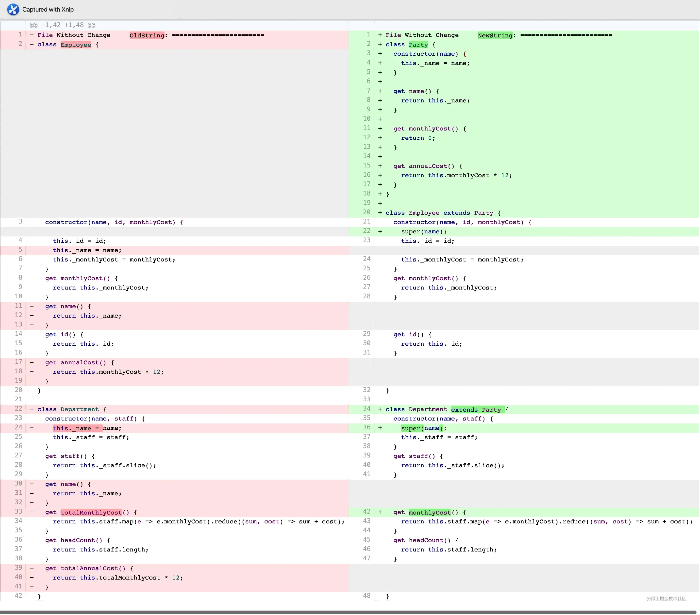Screen dimensions: 700x615
Task: Click the '@@ -1,42 +1,48 @@' hunk header
Action: [x=63, y=25]
